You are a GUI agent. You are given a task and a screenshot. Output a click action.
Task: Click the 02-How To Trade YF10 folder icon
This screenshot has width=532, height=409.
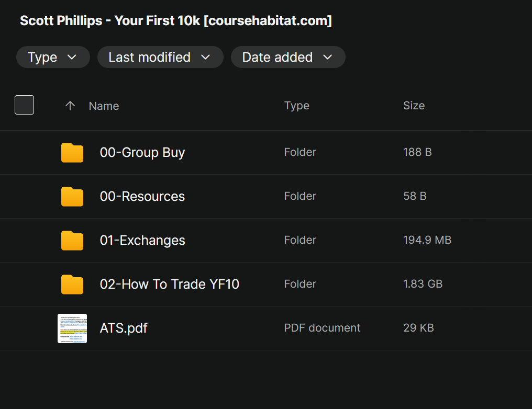coord(72,285)
